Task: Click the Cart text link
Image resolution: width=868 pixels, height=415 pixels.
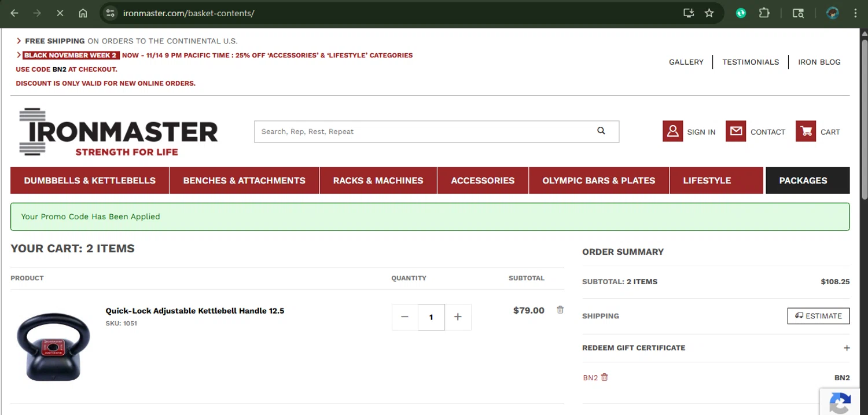Action: coord(830,132)
